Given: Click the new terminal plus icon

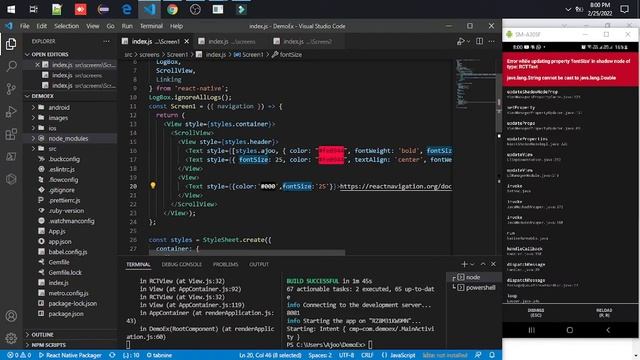Looking at the screenshot, I should 464,264.
